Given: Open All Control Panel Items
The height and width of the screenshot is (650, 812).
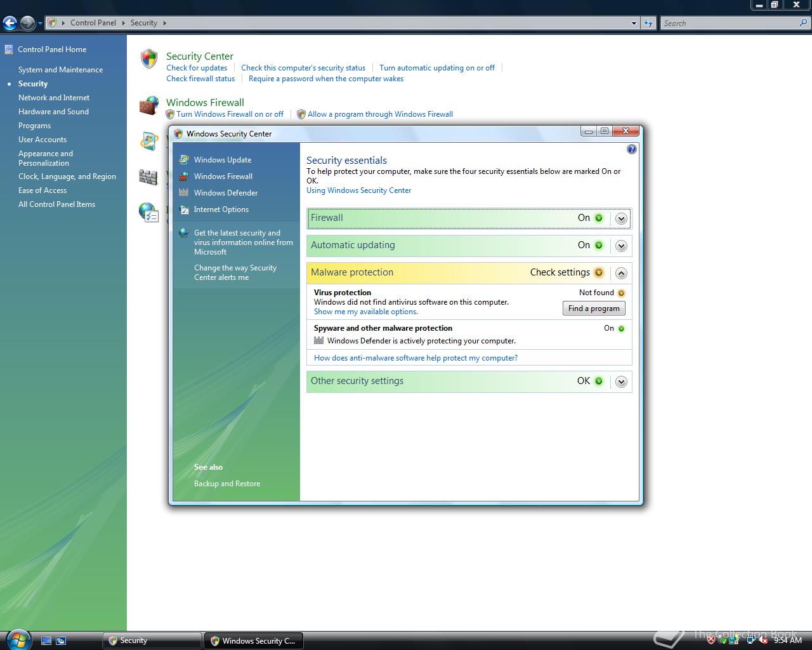Looking at the screenshot, I should 56,204.
